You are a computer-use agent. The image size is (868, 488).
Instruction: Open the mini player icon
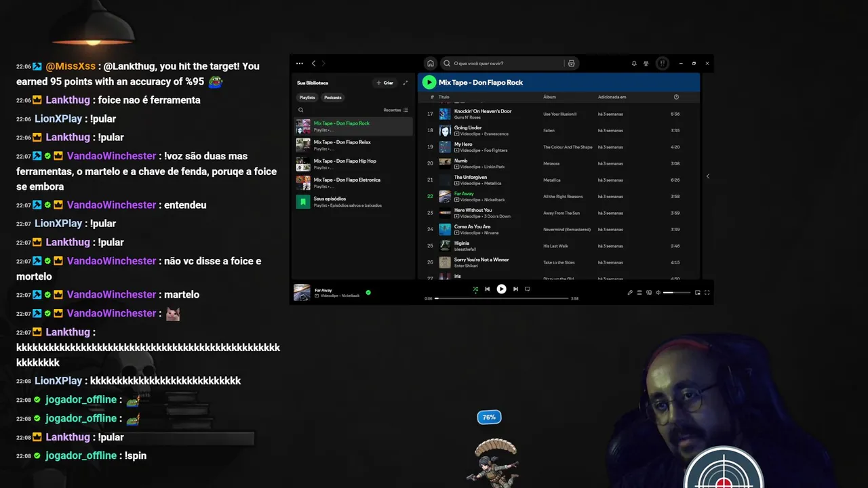pyautogui.click(x=697, y=293)
